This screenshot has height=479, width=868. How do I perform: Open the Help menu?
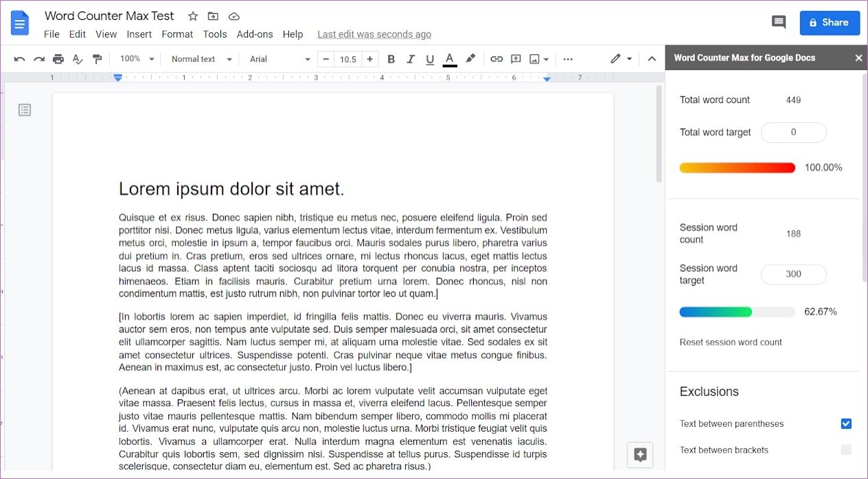pos(293,34)
